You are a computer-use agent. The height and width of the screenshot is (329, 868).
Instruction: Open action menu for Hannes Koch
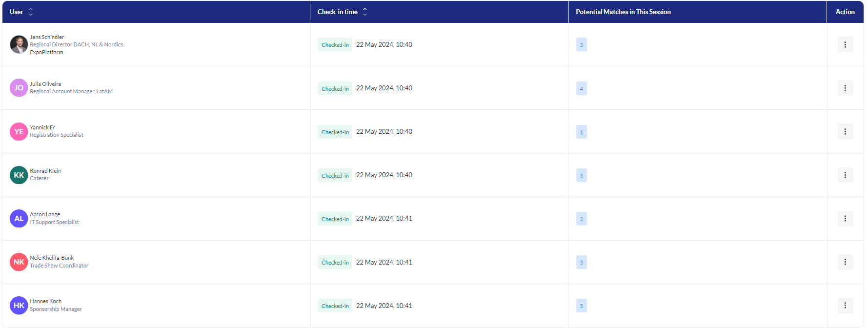845,306
